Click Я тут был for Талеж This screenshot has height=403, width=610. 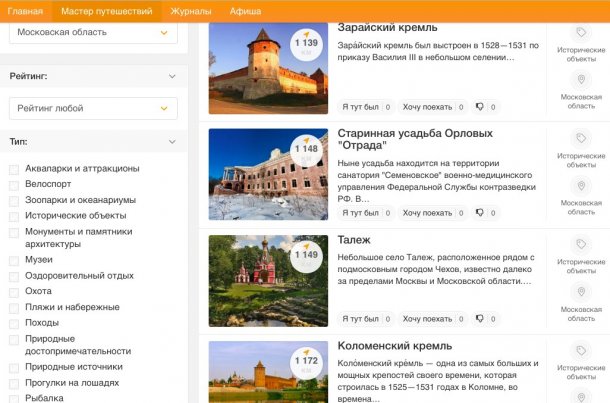click(366, 319)
